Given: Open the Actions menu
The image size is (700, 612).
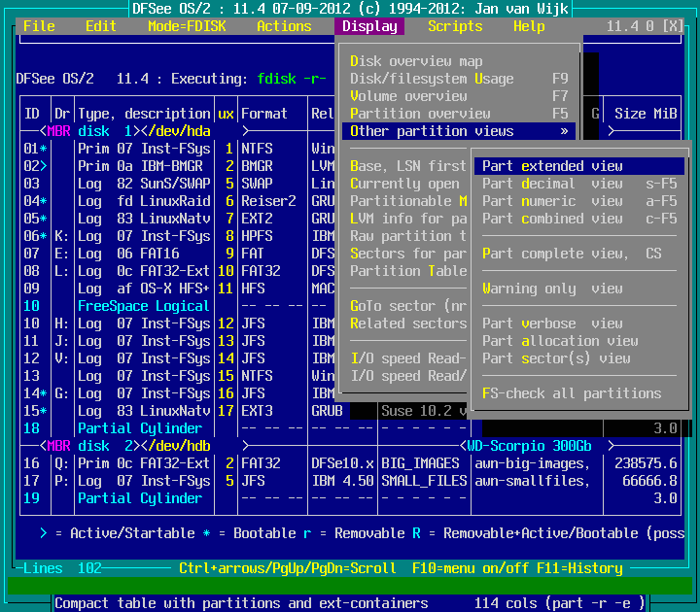Looking at the screenshot, I should click(x=284, y=26).
